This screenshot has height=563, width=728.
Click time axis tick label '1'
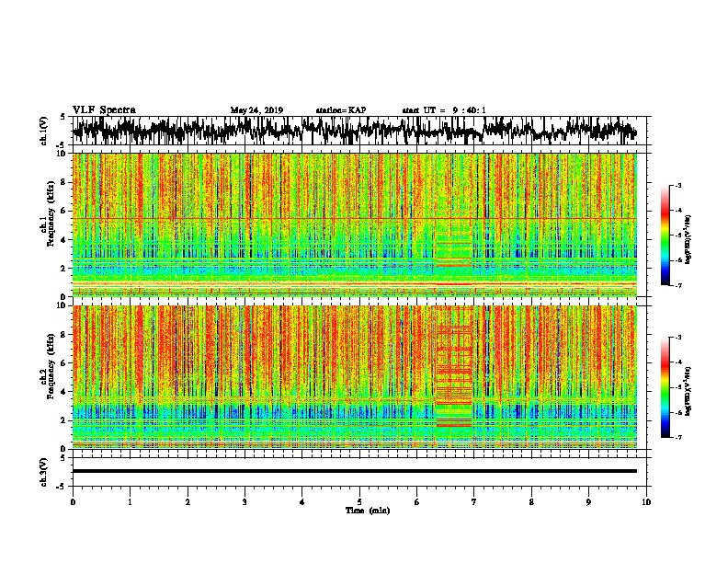pyautogui.click(x=130, y=502)
